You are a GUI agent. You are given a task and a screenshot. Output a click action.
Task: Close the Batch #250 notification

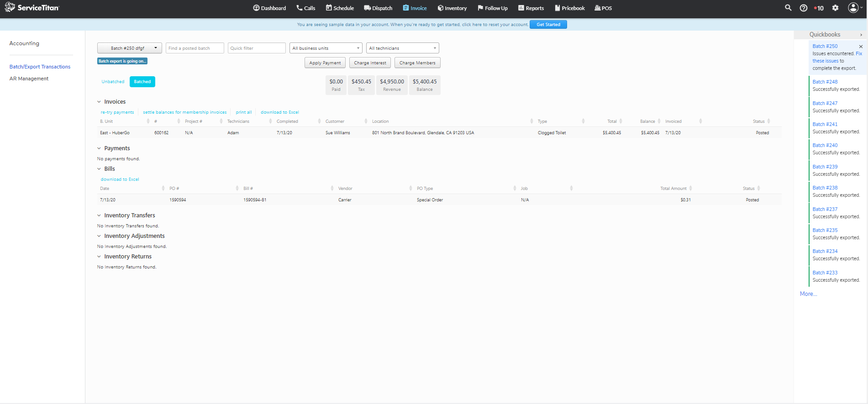coord(861,47)
